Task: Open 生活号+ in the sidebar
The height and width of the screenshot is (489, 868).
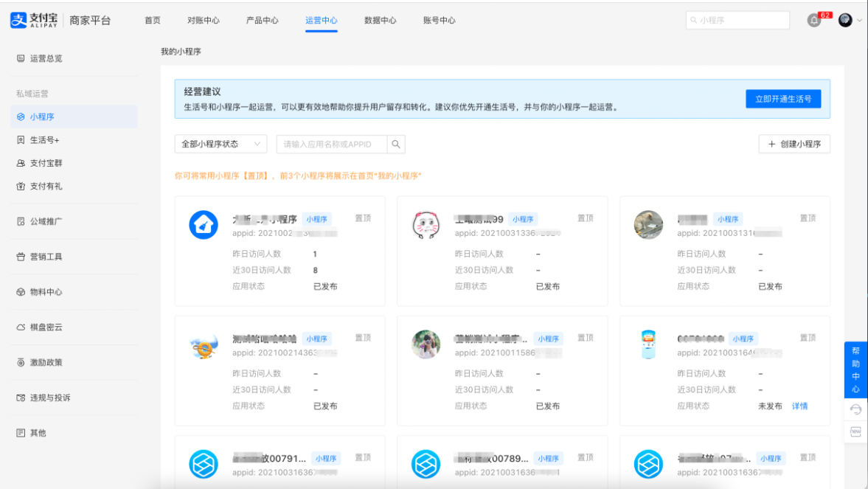Action: tap(45, 140)
